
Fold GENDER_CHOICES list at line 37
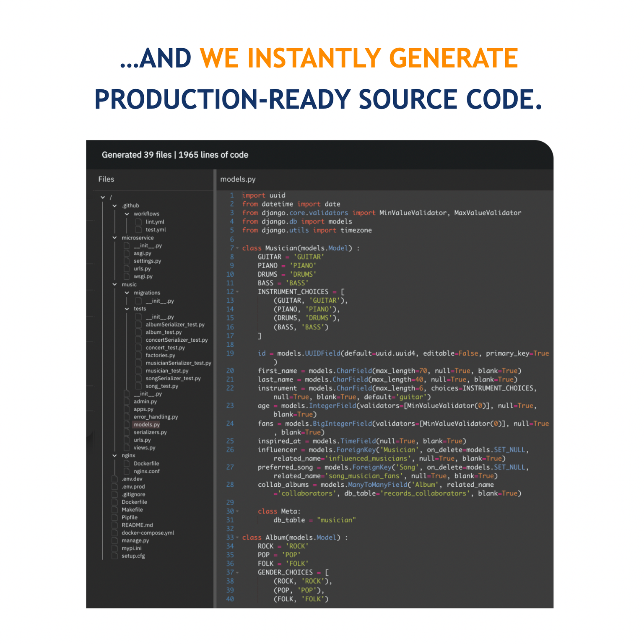pyautogui.click(x=237, y=573)
